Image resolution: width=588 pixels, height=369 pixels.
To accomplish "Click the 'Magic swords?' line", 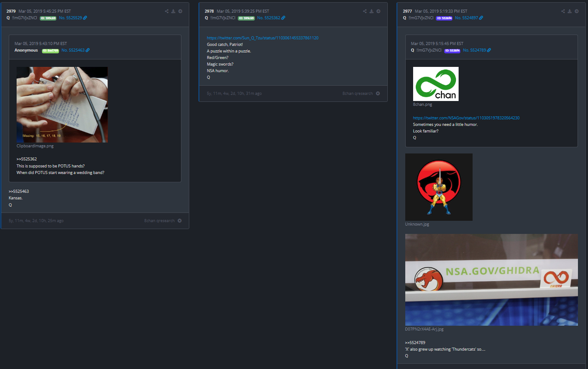I will click(220, 64).
